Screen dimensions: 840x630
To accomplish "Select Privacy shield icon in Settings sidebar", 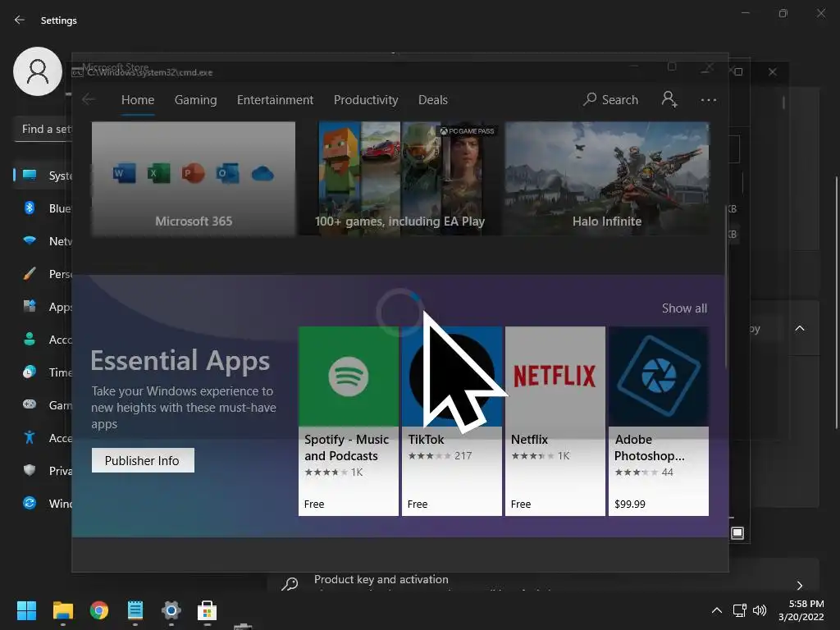I will tap(30, 470).
